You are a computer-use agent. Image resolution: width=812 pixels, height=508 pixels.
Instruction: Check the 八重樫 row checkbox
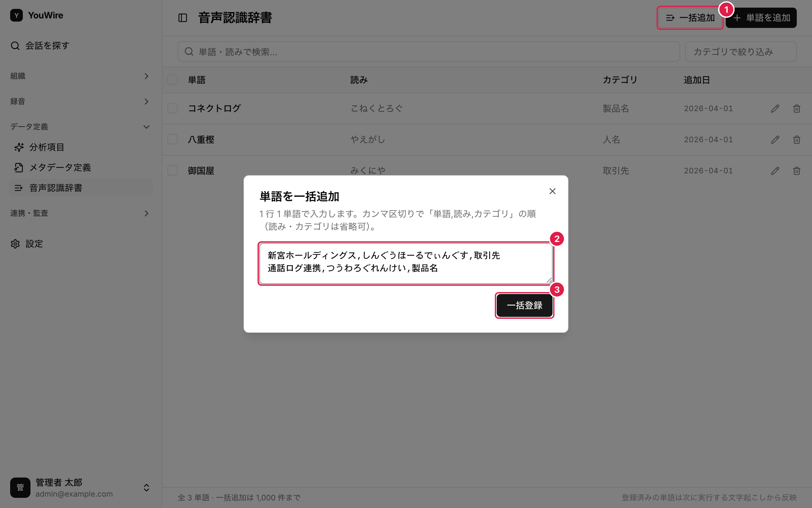pyautogui.click(x=173, y=139)
